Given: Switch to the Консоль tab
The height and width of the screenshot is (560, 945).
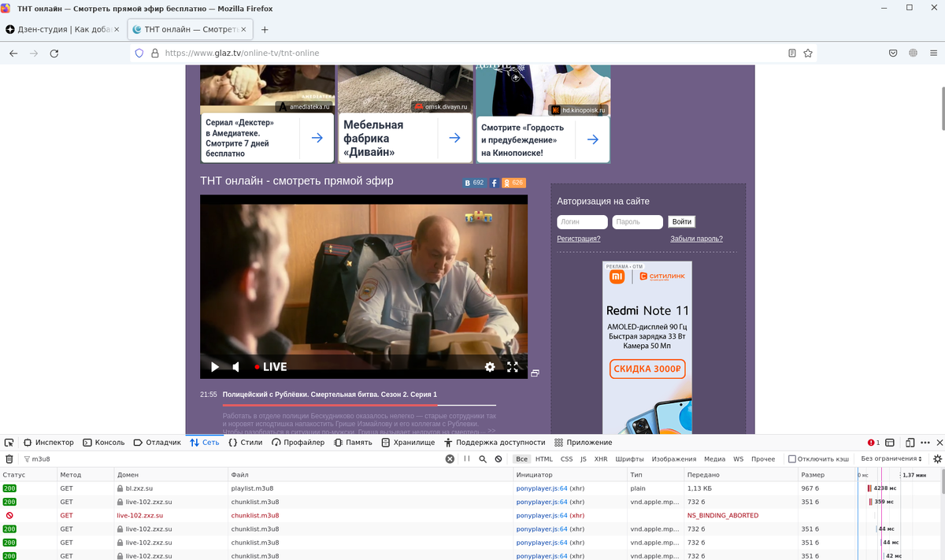Looking at the screenshot, I should point(104,443).
